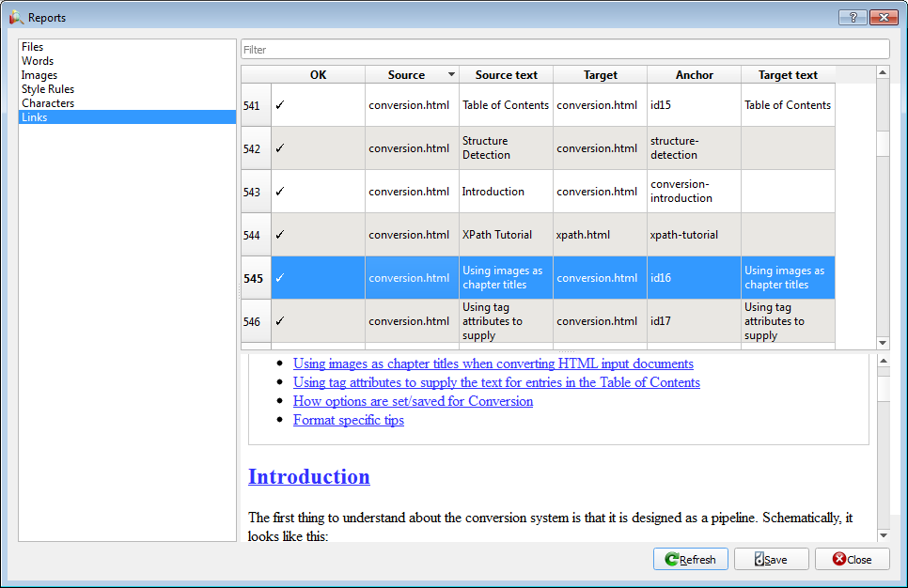Screen dimensions: 908x588
Task: Click Anchor cell 'xpath-tutorial'
Action: [694, 235]
